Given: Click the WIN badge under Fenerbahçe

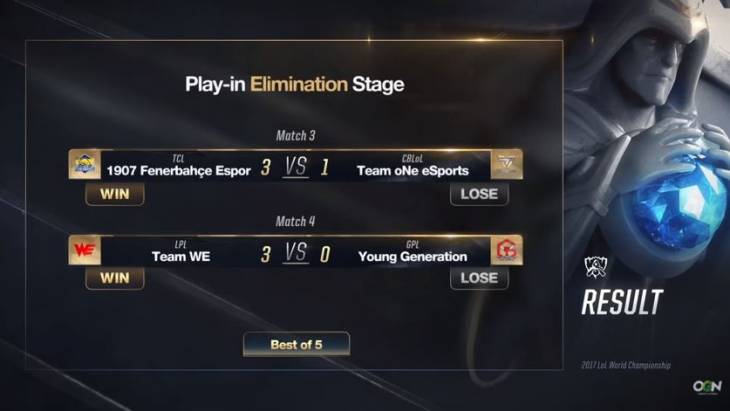Looking at the screenshot, I should [115, 194].
